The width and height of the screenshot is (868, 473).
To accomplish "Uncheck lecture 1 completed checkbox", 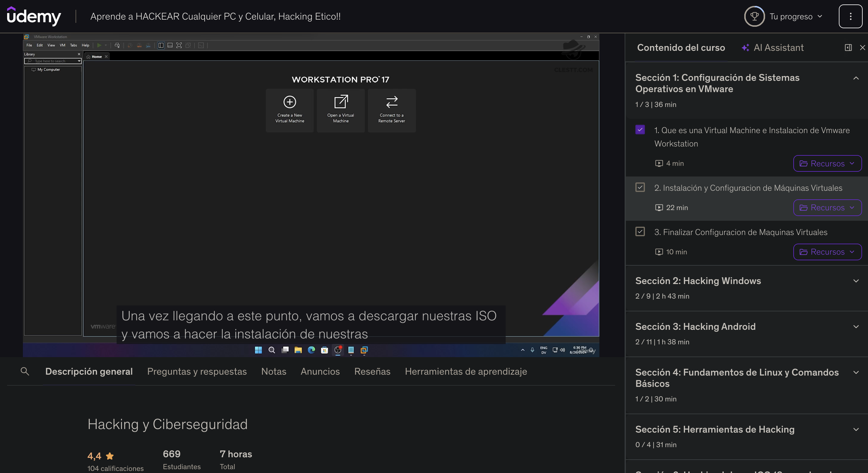I will (640, 130).
